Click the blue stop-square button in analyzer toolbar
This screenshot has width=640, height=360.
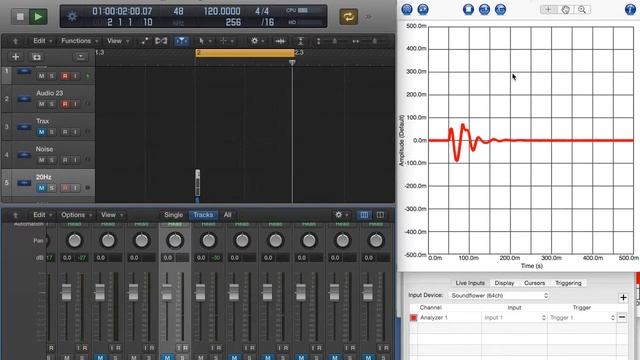(468, 9)
